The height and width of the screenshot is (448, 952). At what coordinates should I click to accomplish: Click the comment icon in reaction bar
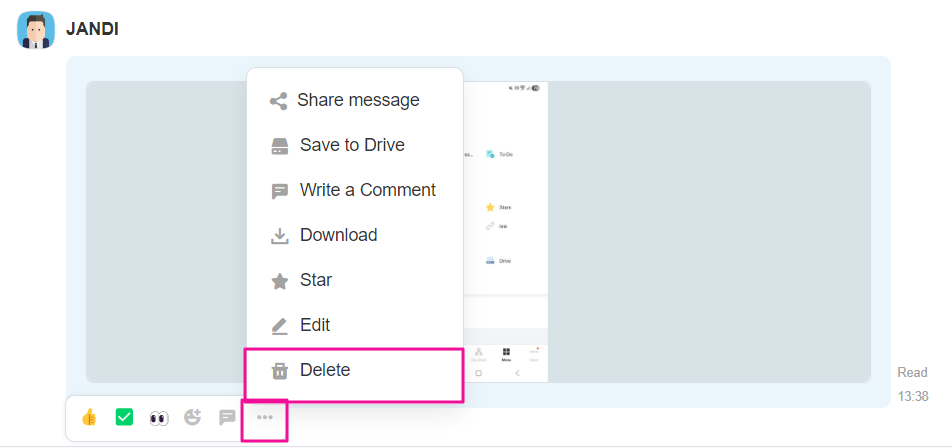[228, 417]
